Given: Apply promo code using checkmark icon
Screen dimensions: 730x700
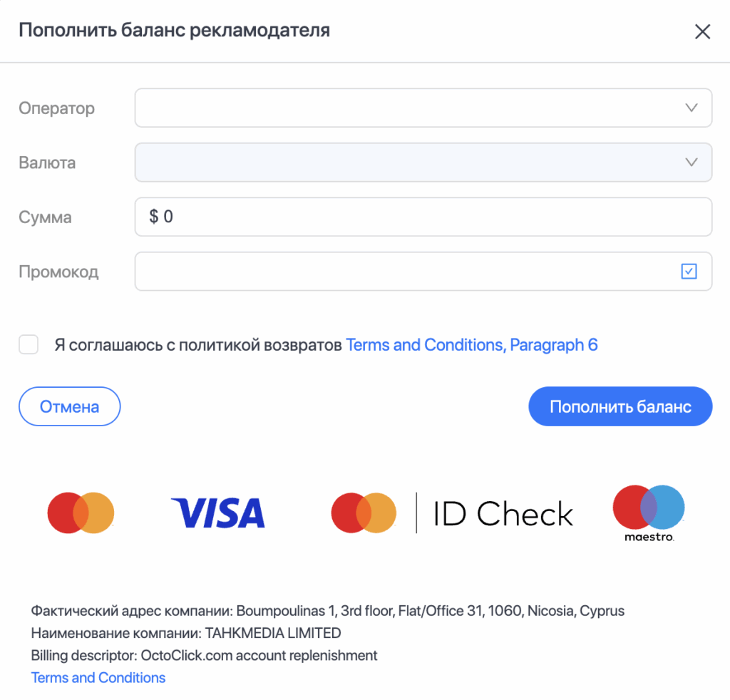Looking at the screenshot, I should (689, 272).
